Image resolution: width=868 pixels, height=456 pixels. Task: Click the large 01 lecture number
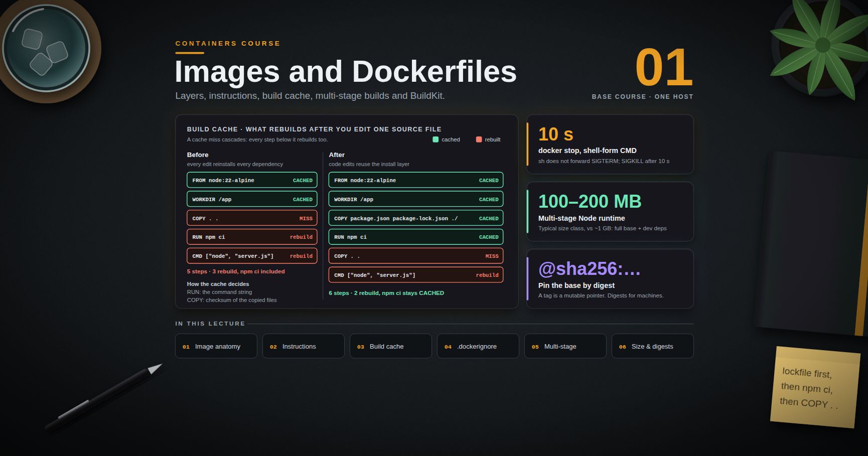click(664, 67)
